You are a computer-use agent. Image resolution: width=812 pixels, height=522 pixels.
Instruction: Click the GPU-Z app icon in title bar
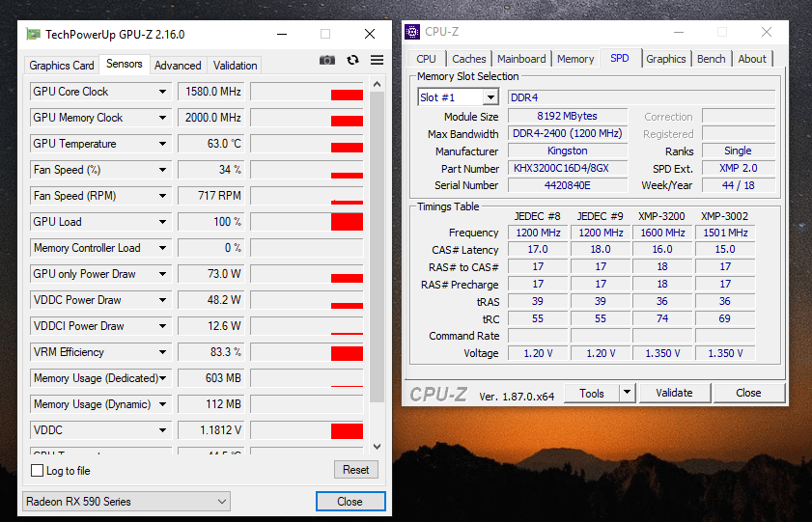click(33, 35)
